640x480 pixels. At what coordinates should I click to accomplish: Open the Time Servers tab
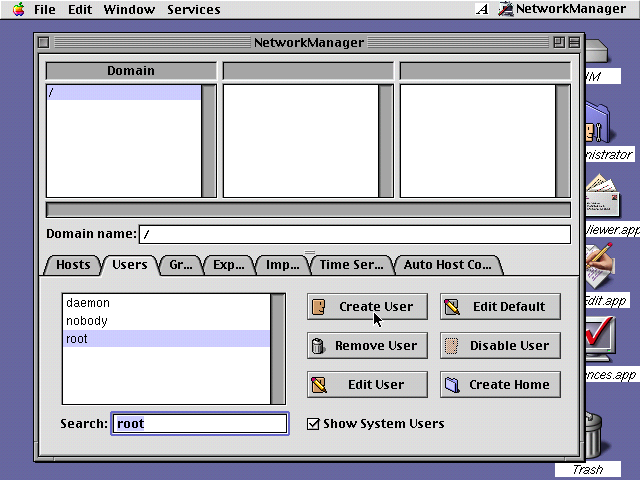pyautogui.click(x=351, y=265)
